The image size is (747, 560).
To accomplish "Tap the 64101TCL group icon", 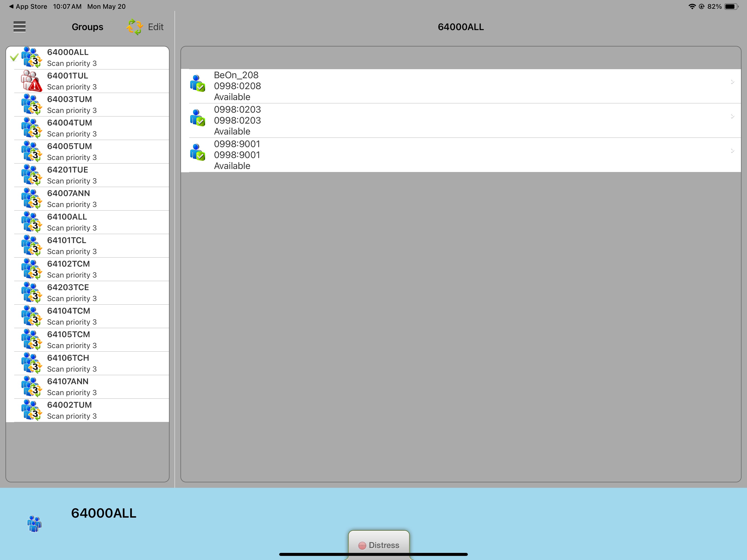I will click(x=32, y=246).
